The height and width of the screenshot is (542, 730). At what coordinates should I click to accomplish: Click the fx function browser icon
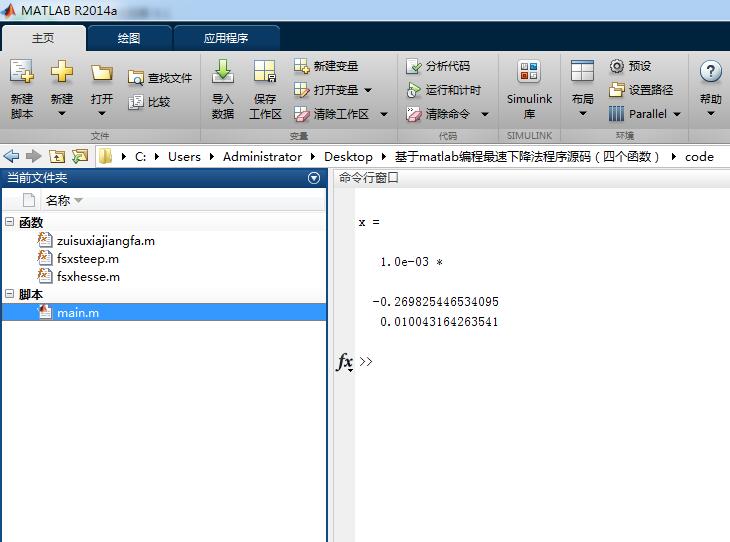(345, 361)
